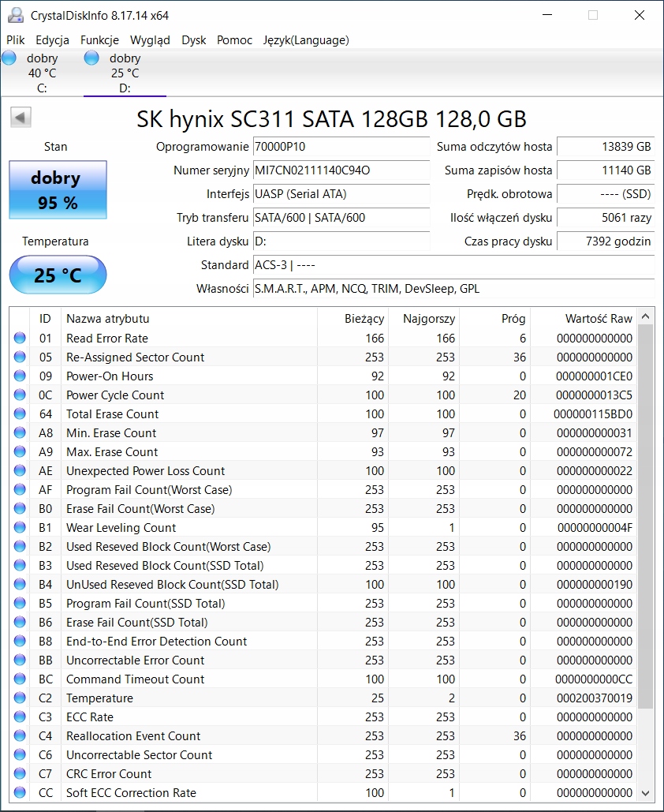664x812 pixels.
Task: Click the Numer seryjny value field
Action: (x=341, y=170)
